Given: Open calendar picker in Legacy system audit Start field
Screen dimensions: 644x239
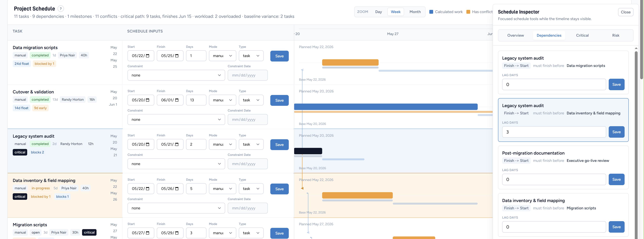Looking at the screenshot, I should click(x=148, y=144).
